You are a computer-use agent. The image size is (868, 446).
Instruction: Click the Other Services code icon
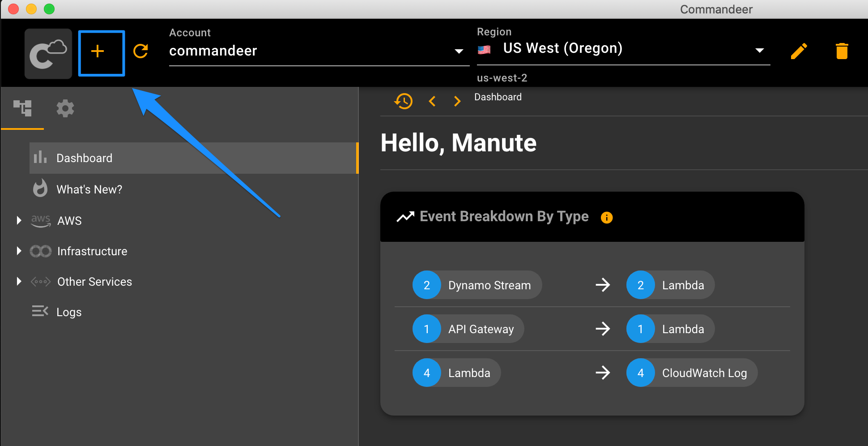coord(41,282)
